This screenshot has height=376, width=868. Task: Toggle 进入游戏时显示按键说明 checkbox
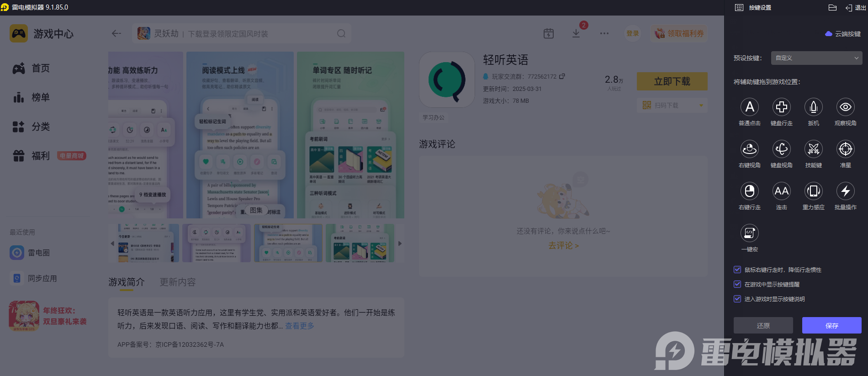tap(737, 299)
